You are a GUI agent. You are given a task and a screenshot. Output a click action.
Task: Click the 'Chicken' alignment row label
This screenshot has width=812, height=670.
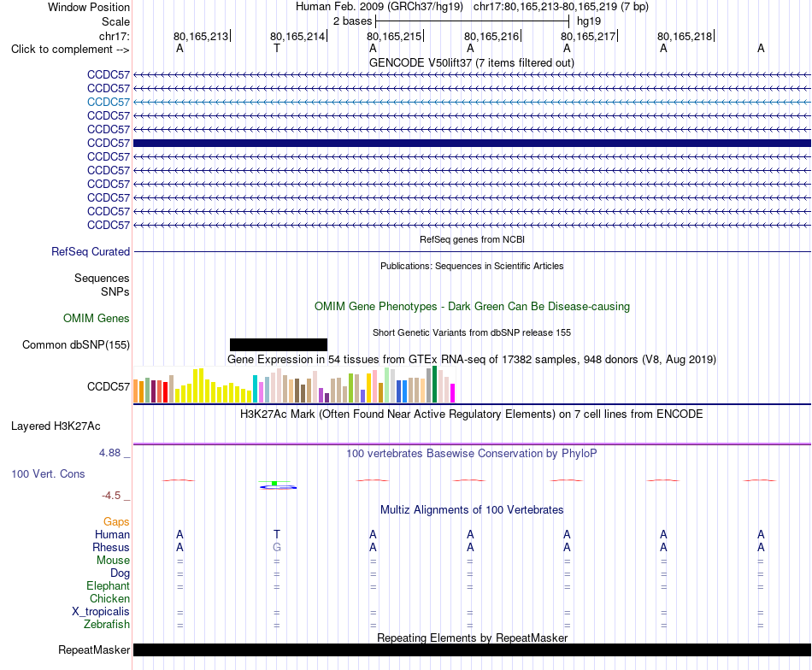(x=109, y=598)
